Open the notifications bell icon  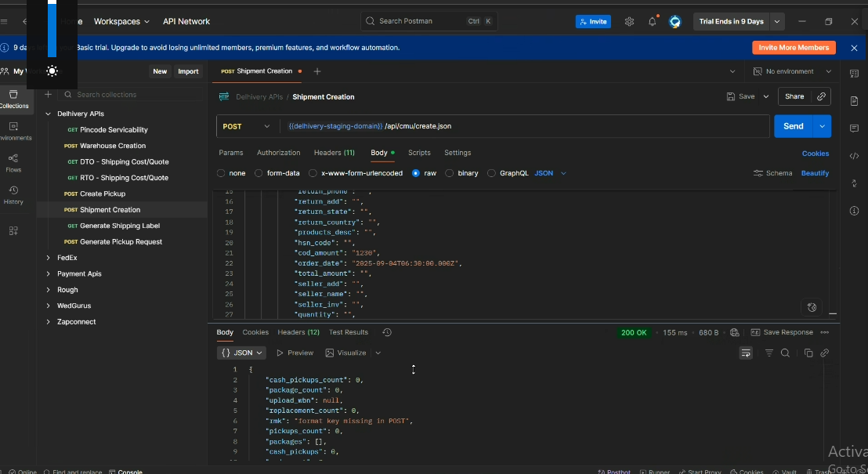pyautogui.click(x=652, y=22)
